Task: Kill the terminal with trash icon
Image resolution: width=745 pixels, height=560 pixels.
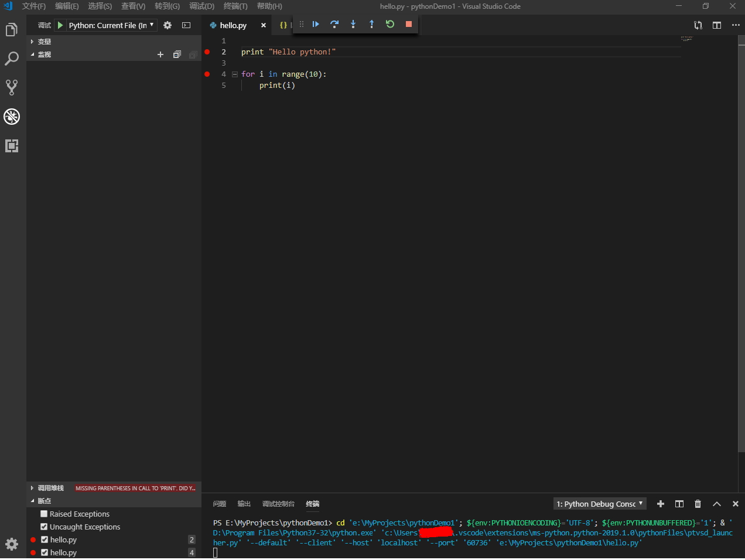Action: coord(698,504)
